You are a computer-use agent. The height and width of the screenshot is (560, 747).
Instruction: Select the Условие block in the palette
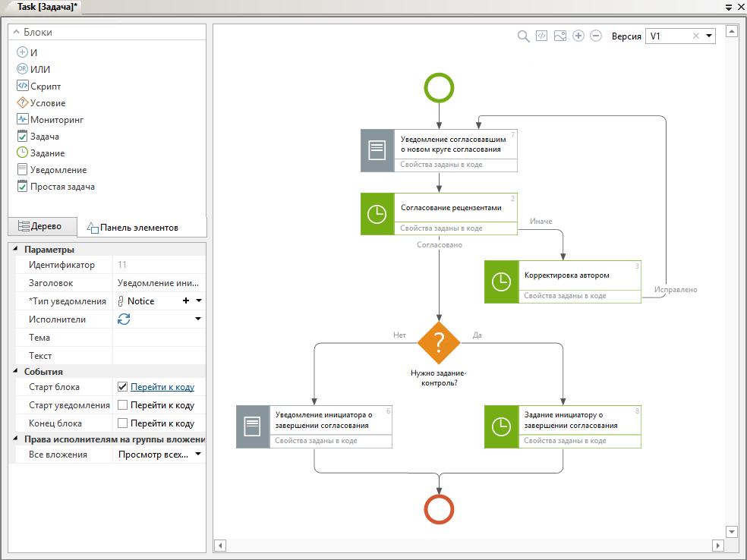click(47, 103)
